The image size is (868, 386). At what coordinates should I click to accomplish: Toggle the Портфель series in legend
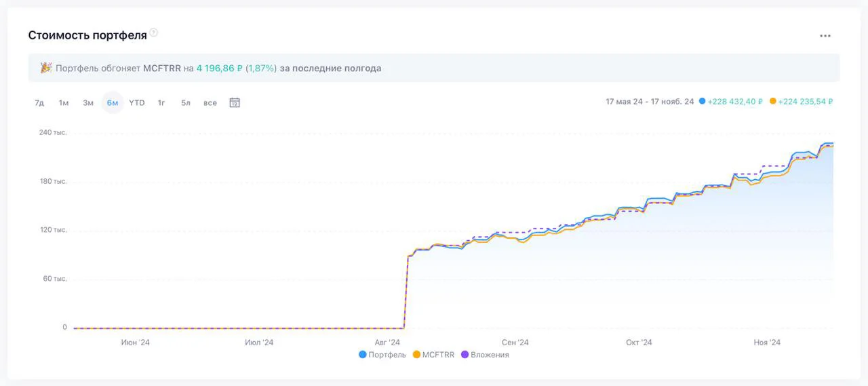[x=382, y=355]
